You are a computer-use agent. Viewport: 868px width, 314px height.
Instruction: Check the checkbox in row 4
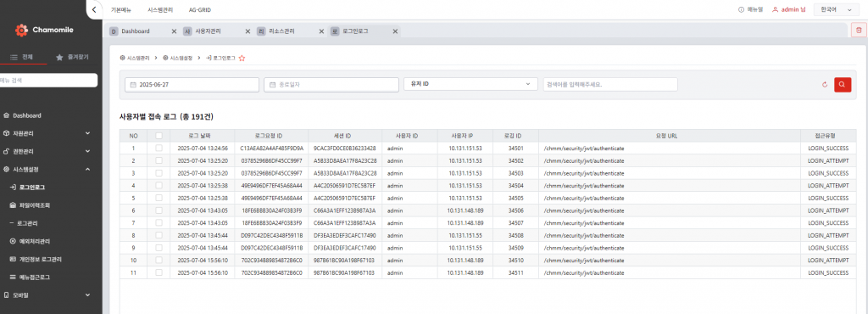tap(159, 186)
